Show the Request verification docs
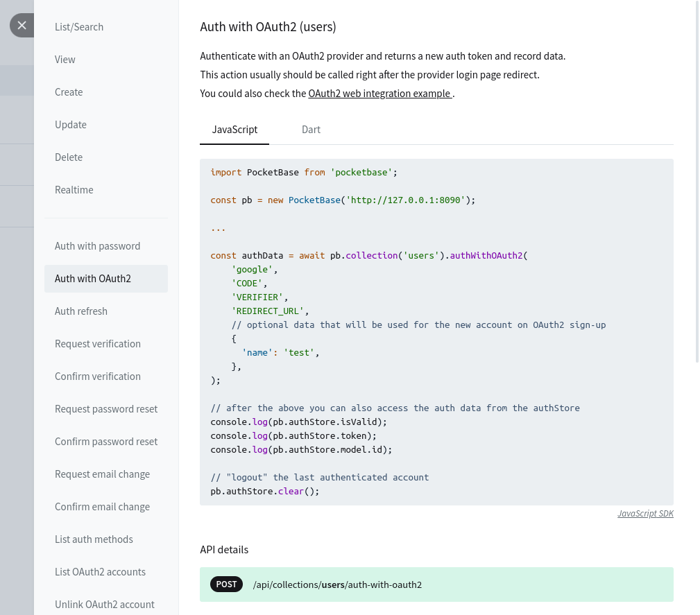This screenshot has width=700, height=615. (x=98, y=344)
